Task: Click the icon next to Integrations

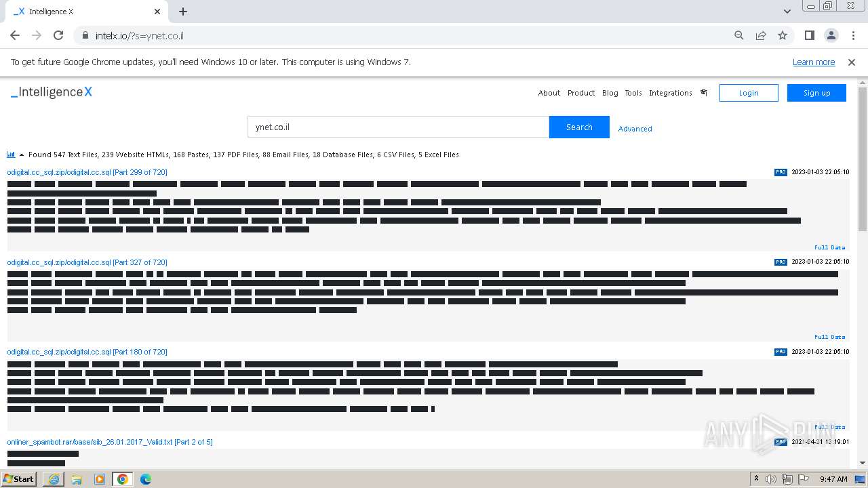Action: coord(704,93)
